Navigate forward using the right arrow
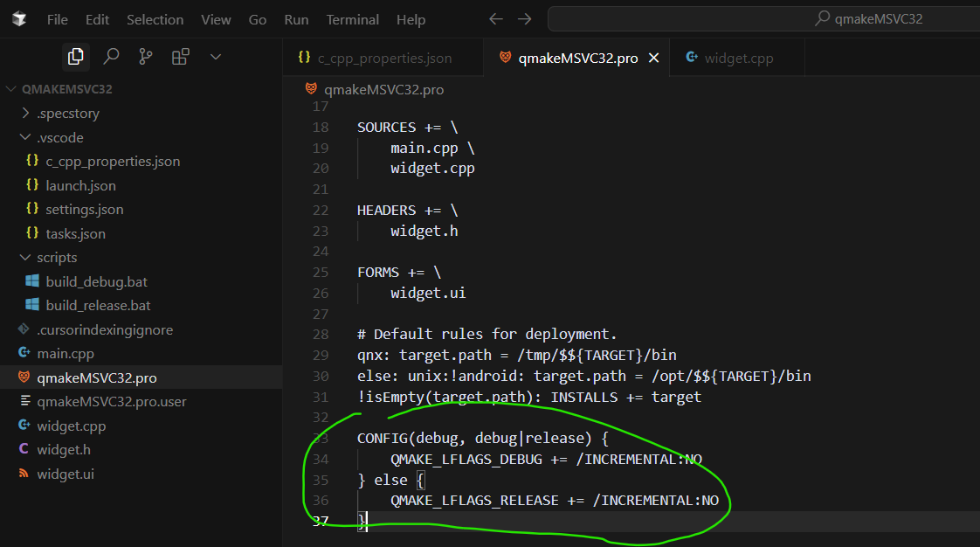 [x=523, y=18]
